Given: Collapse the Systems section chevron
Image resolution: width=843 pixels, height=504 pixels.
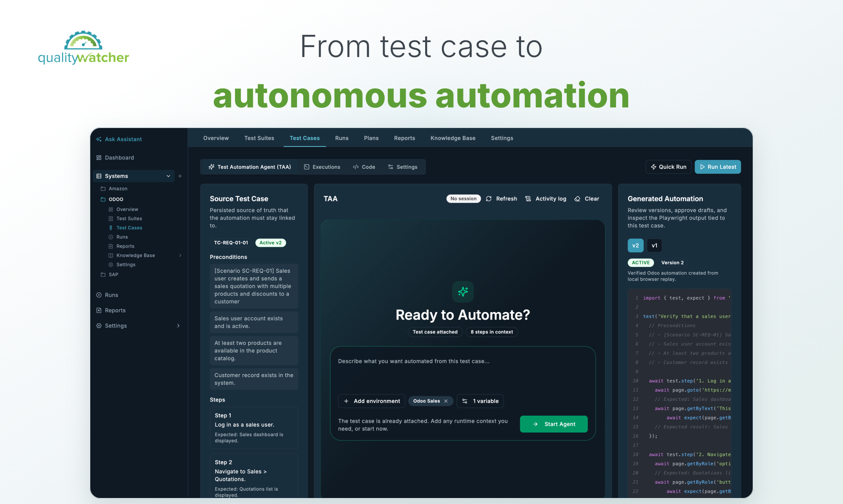Looking at the screenshot, I should 168,176.
